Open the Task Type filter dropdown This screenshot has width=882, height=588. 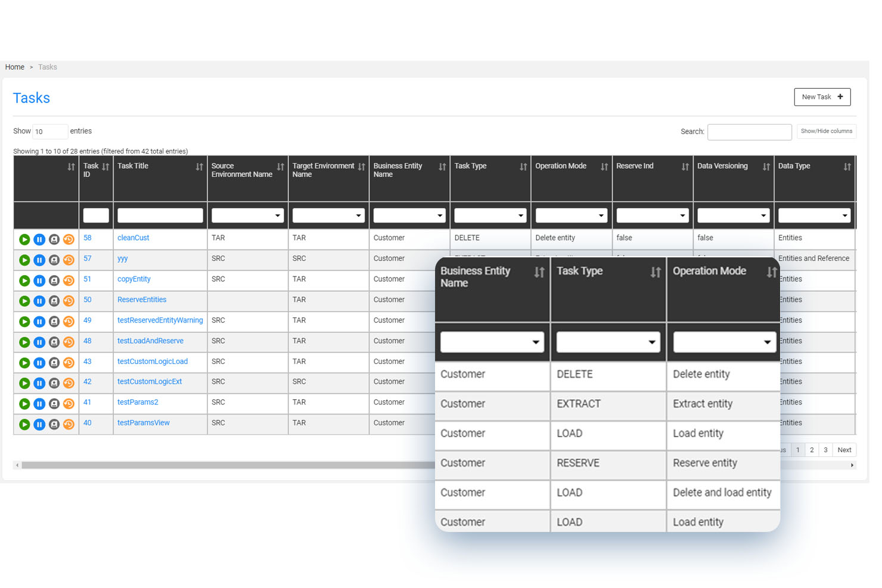608,341
